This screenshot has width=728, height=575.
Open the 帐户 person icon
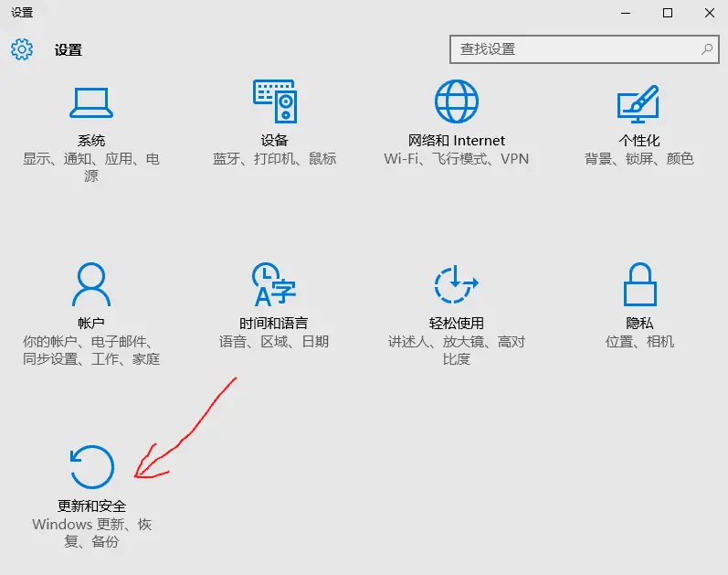[x=91, y=284]
